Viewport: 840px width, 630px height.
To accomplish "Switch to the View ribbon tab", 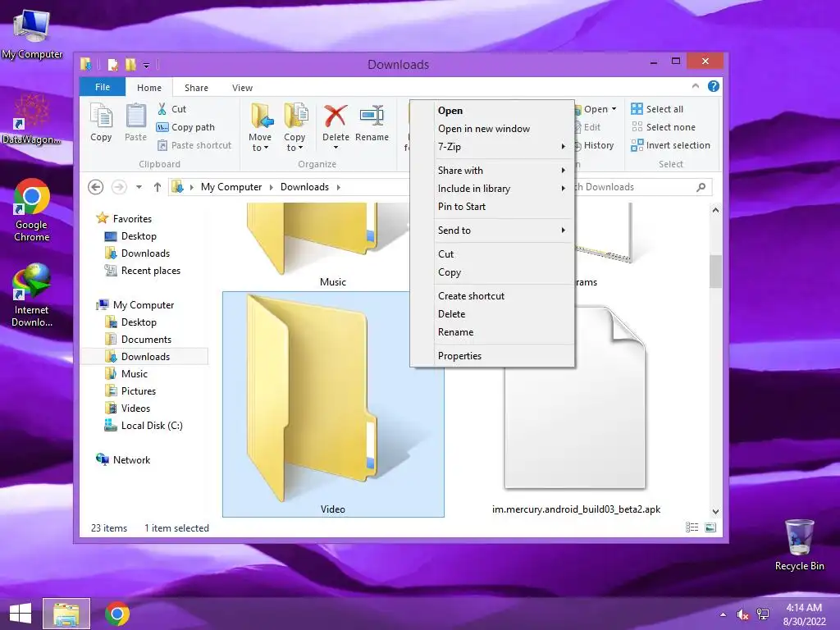I will [242, 88].
